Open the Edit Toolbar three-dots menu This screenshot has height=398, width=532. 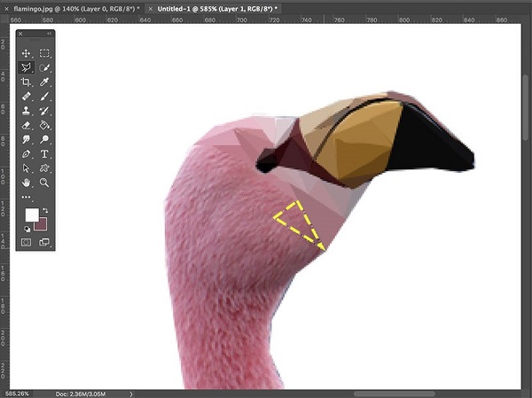point(26,197)
